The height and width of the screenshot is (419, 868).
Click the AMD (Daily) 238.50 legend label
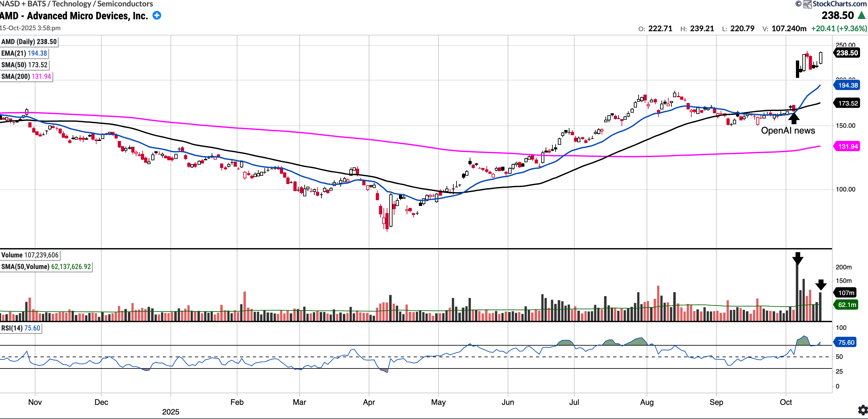[29, 42]
